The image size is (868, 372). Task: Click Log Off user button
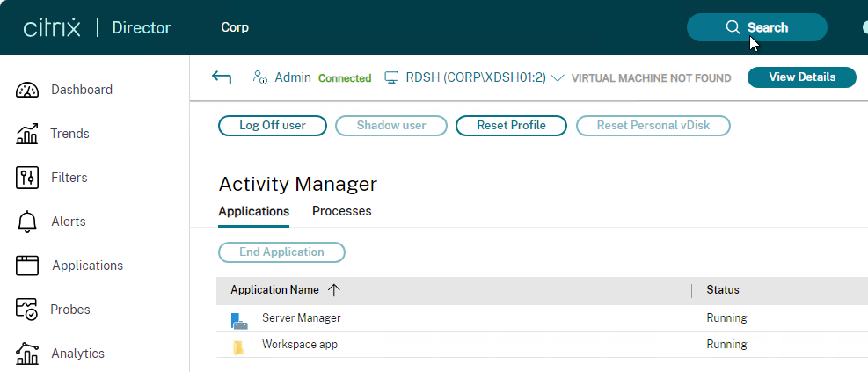273,126
